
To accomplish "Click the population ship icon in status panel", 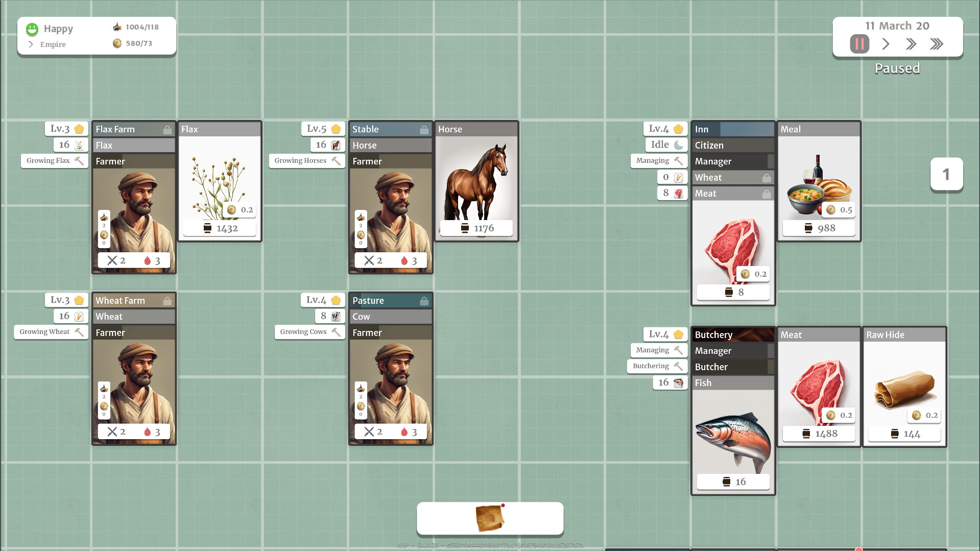I will click(117, 27).
